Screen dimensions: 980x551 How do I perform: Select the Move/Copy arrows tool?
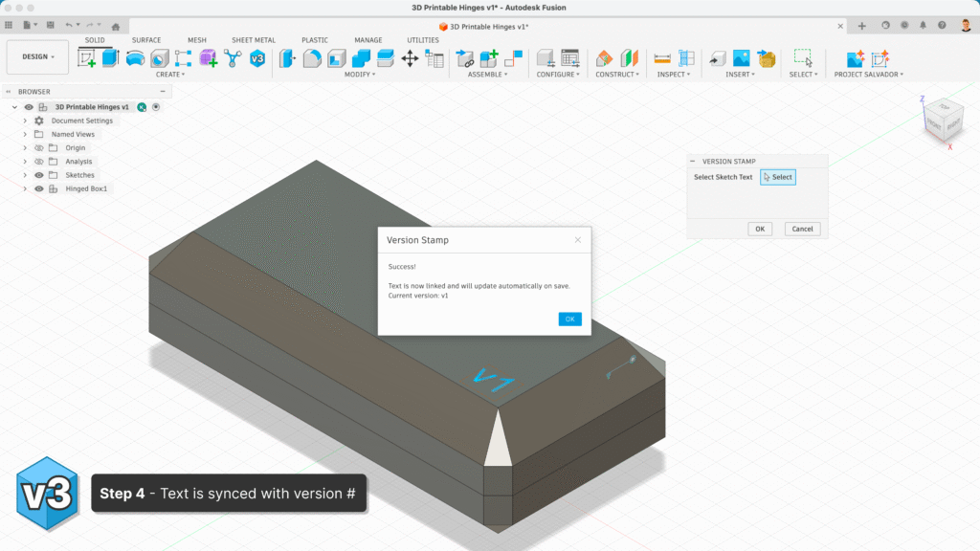(x=410, y=58)
